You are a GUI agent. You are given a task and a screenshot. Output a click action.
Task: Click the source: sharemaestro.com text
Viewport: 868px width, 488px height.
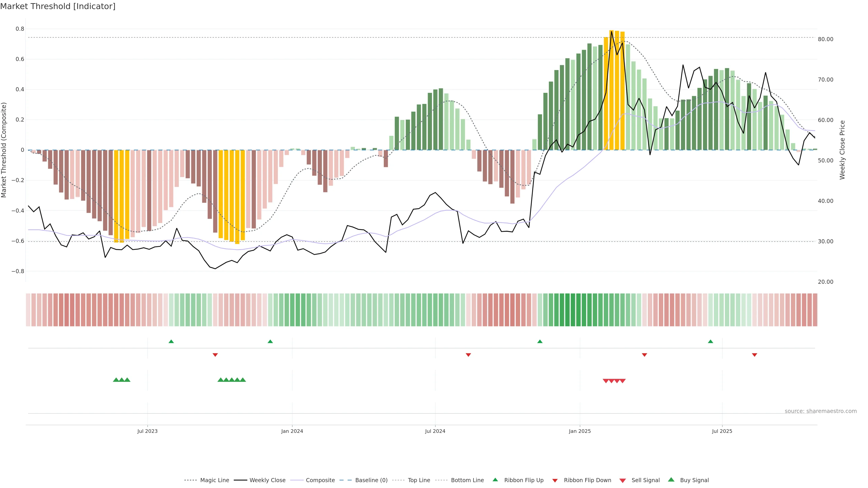[821, 411]
